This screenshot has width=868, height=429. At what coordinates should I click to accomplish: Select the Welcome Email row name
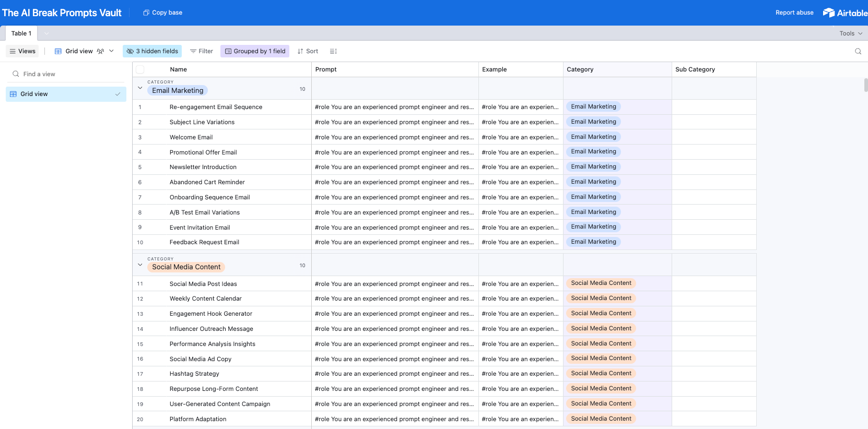tap(191, 137)
